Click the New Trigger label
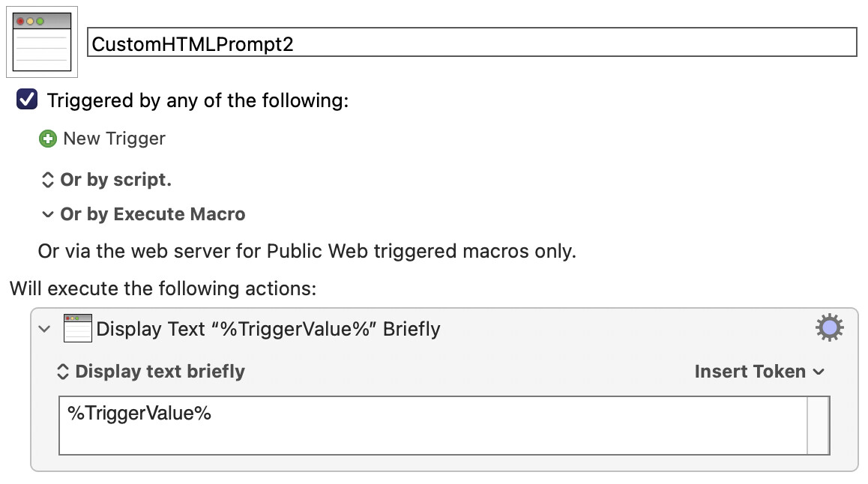868x484 pixels. (x=114, y=139)
